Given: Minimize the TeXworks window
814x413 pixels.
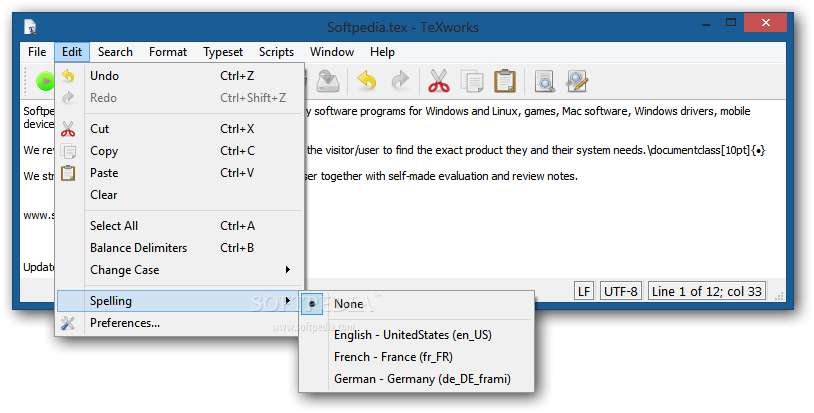Looking at the screenshot, I should pos(706,25).
